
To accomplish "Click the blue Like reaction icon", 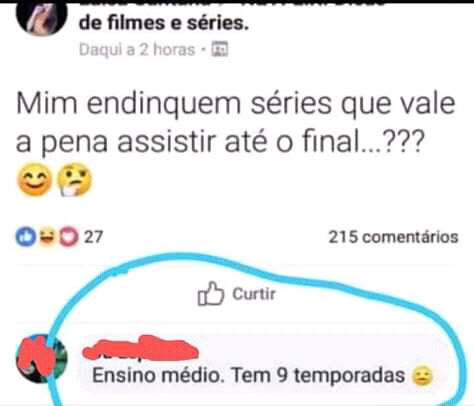I will (x=26, y=236).
